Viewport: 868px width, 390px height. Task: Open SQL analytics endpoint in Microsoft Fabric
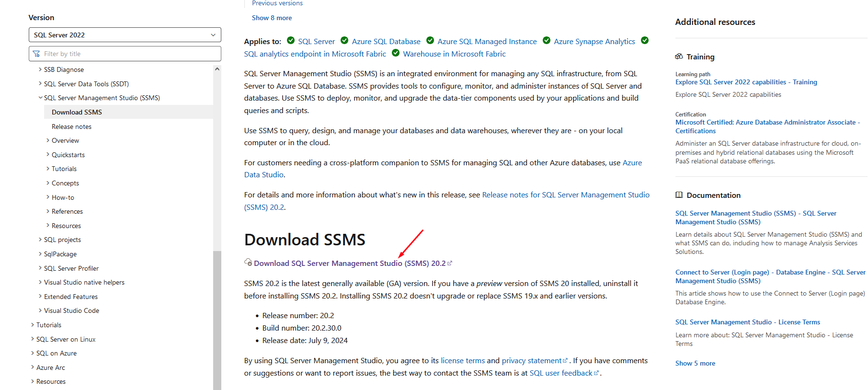[315, 54]
